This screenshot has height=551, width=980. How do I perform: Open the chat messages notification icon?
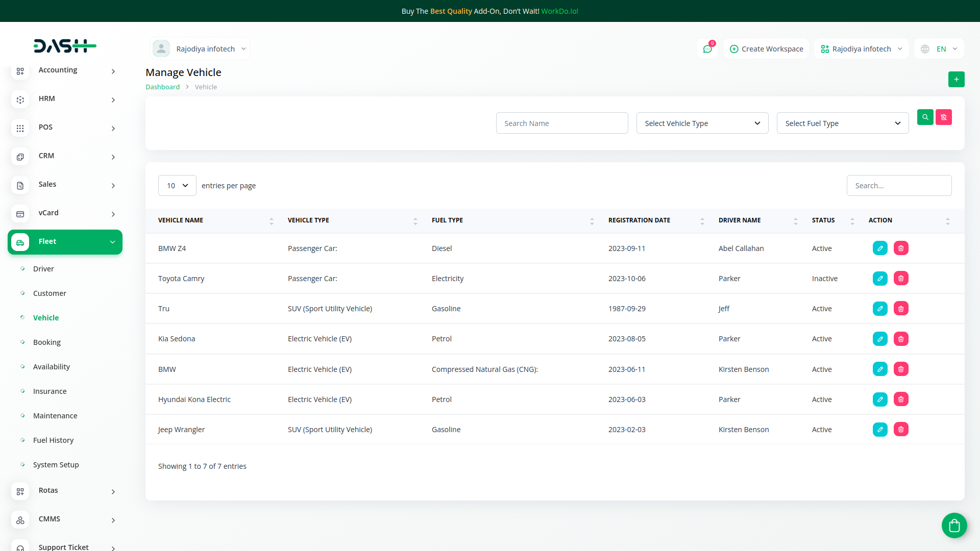707,49
